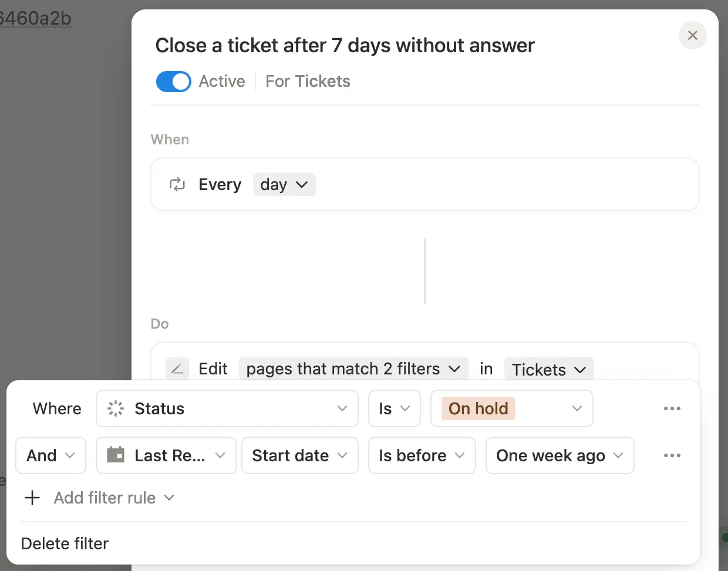The height and width of the screenshot is (571, 728).
Task: Dismiss the automation dialog with the X icon
Action: click(693, 35)
